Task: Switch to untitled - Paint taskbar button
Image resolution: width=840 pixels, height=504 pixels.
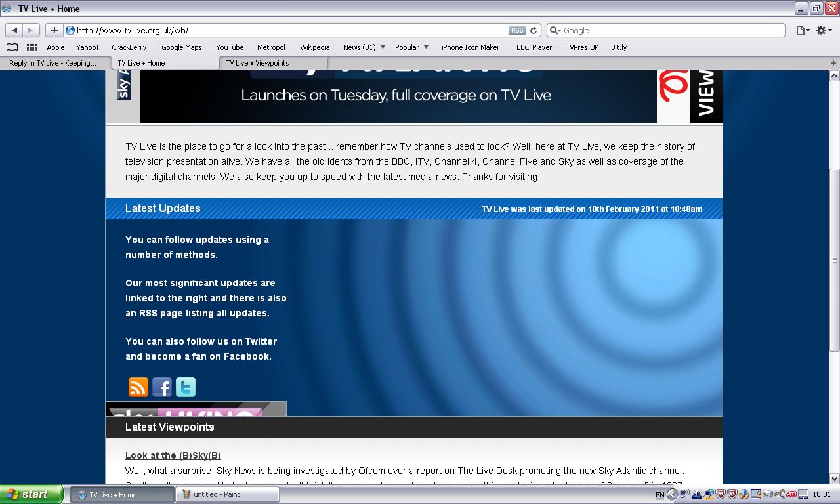Action: tap(227, 495)
